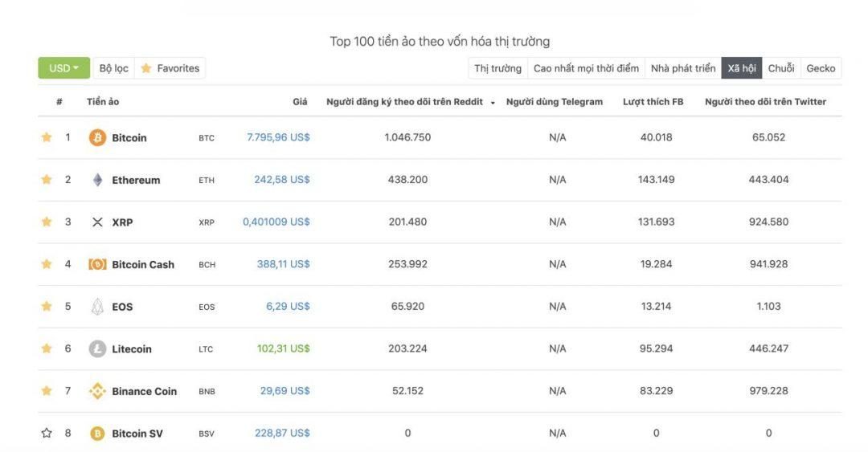Click the Binance Coin logo icon
Viewport: 868px width, 452px height.
(97, 391)
